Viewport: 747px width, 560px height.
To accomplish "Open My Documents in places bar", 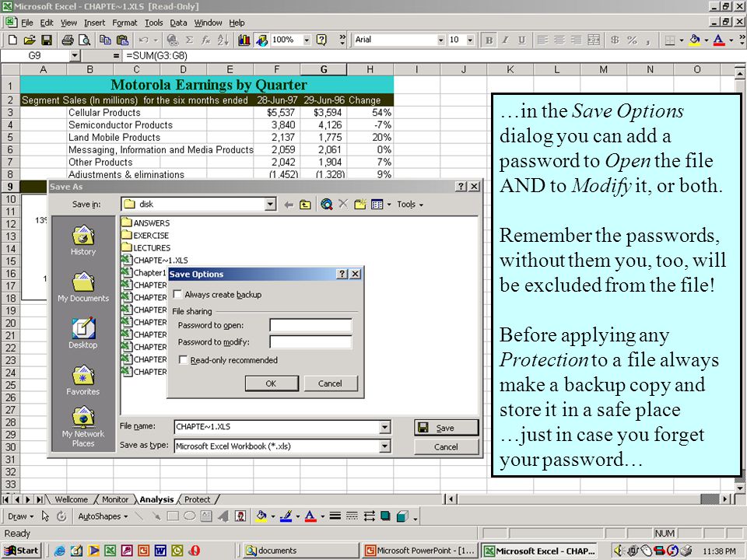I will pos(83,287).
